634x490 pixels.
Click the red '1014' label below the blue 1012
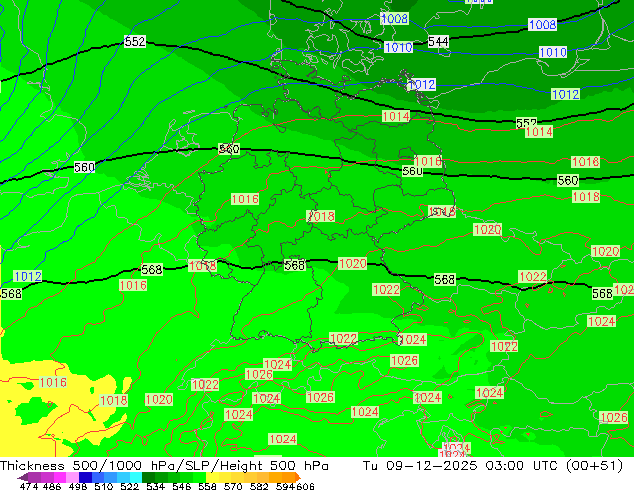coord(396,116)
